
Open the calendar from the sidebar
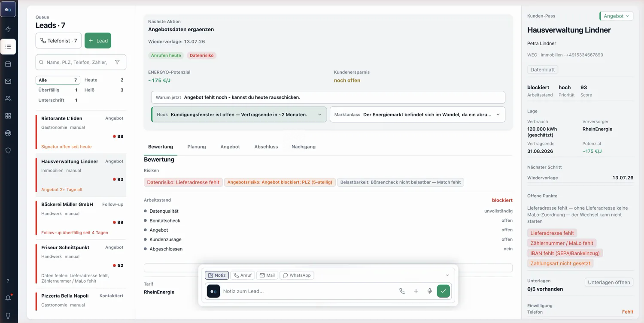click(8, 64)
